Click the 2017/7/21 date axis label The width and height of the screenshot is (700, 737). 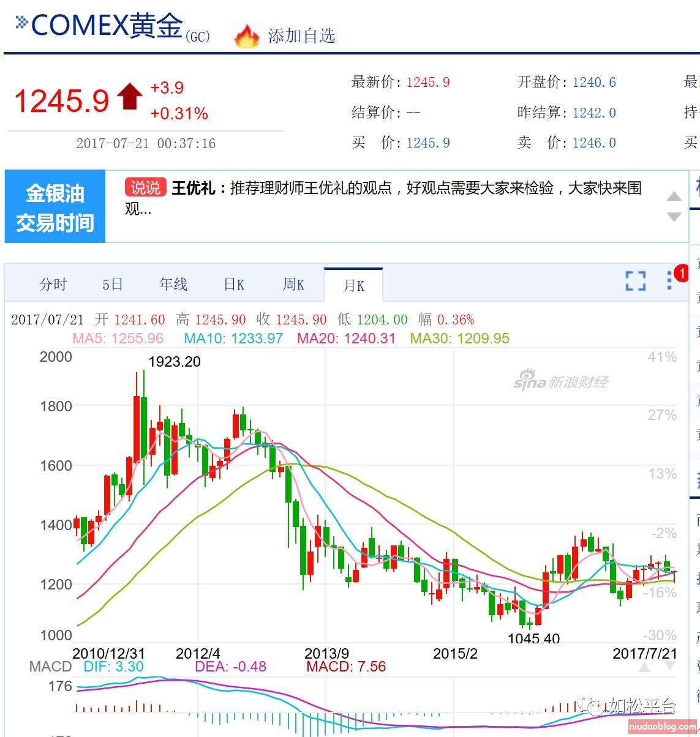645,653
